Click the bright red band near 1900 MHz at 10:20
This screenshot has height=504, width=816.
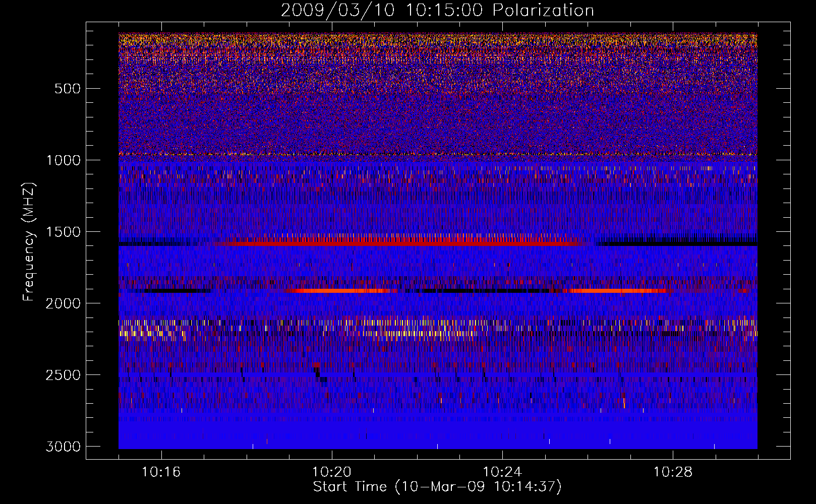coord(340,291)
